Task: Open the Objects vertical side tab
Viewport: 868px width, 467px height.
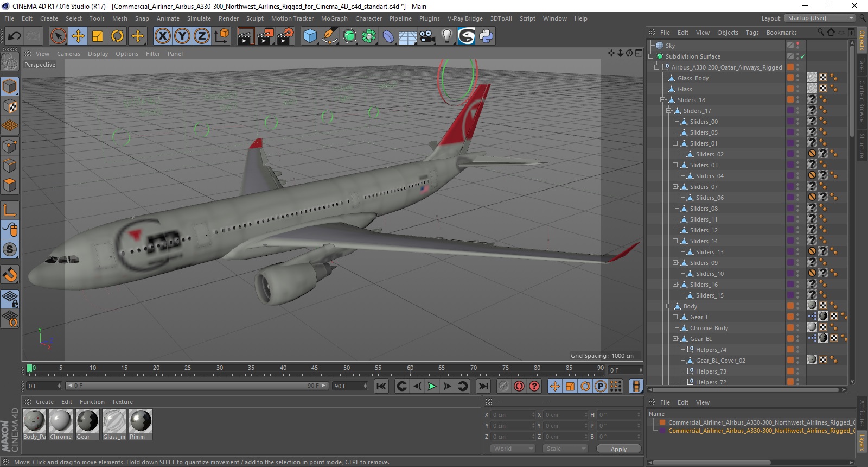Action: (x=862, y=40)
